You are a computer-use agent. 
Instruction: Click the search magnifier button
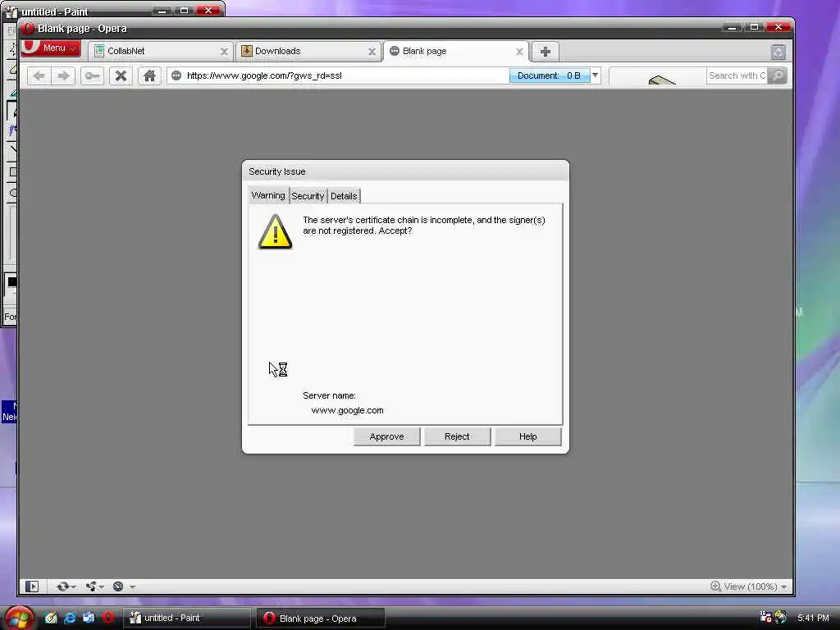click(778, 75)
